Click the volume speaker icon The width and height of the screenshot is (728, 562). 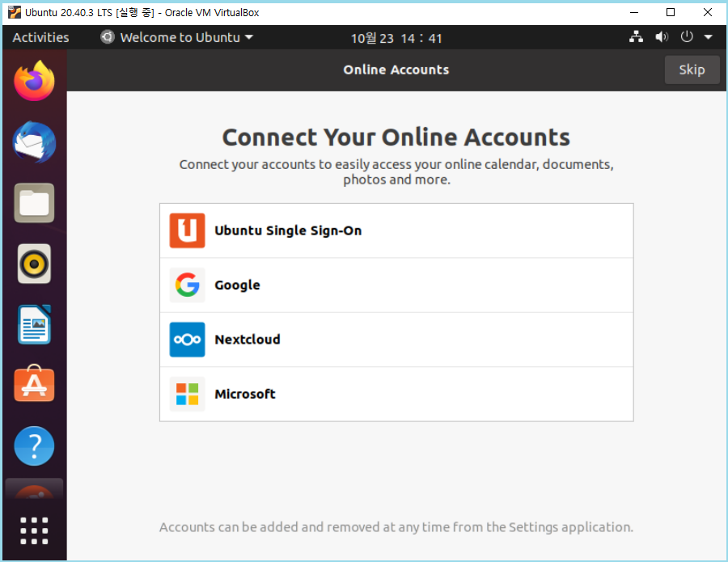662,36
